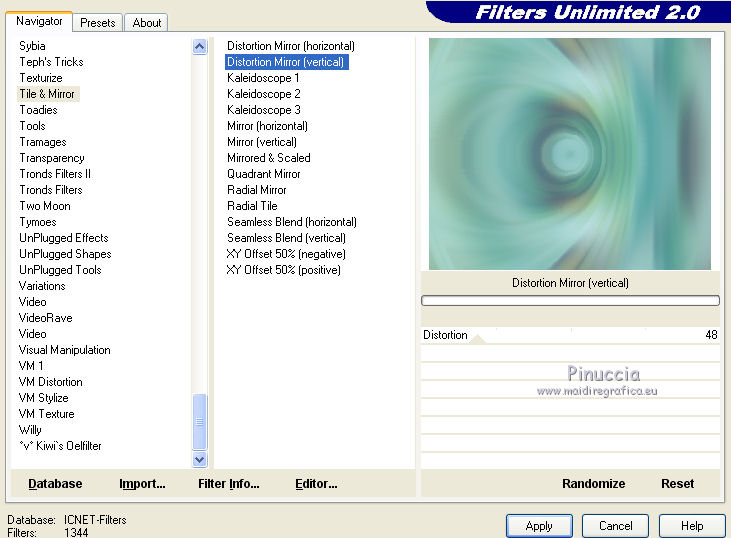Select the Visual Manipulation category
The width and height of the screenshot is (731, 538).
point(64,350)
